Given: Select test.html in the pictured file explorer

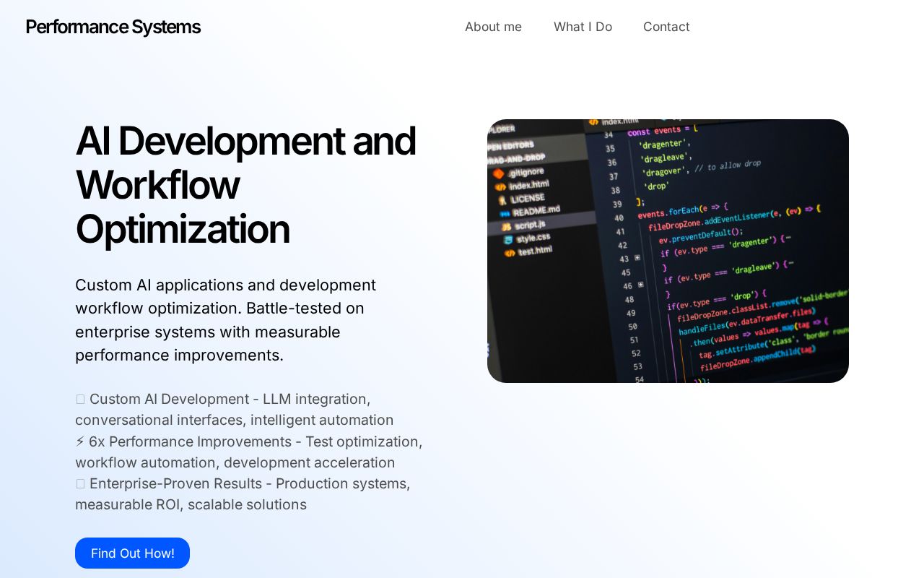Looking at the screenshot, I should tap(534, 250).
